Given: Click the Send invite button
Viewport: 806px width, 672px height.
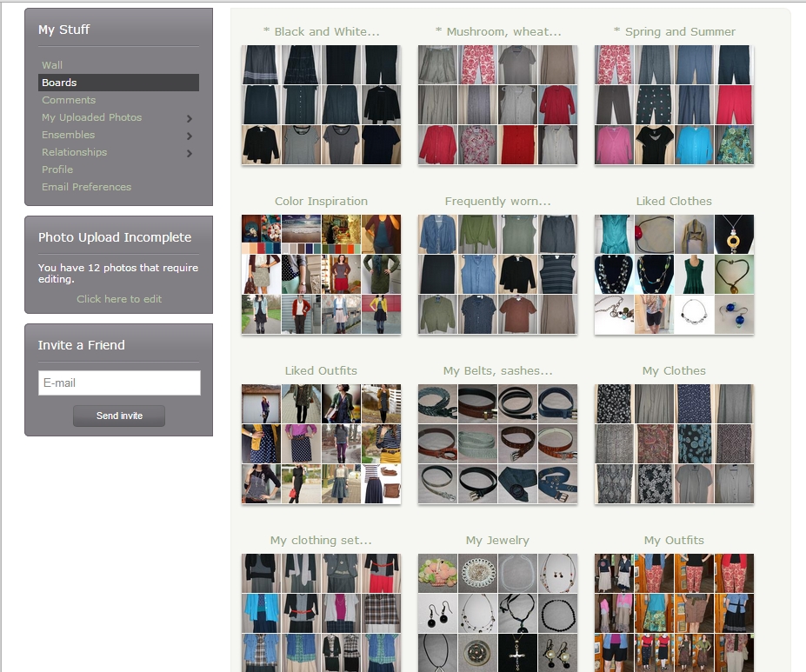Looking at the screenshot, I should pyautogui.click(x=119, y=416).
